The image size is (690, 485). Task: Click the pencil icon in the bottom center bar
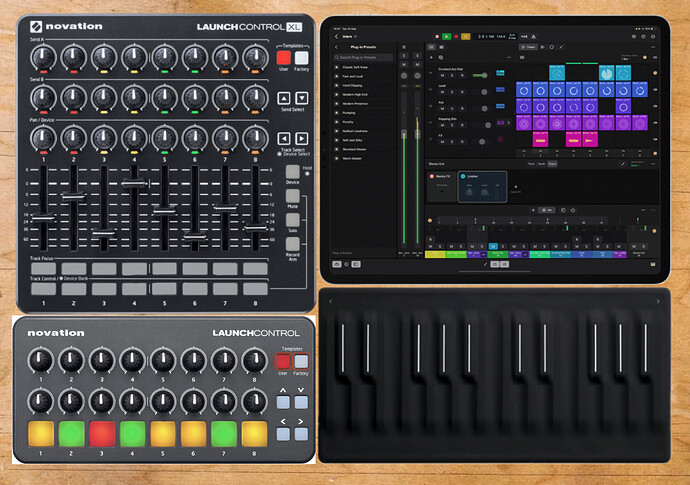tap(485, 264)
